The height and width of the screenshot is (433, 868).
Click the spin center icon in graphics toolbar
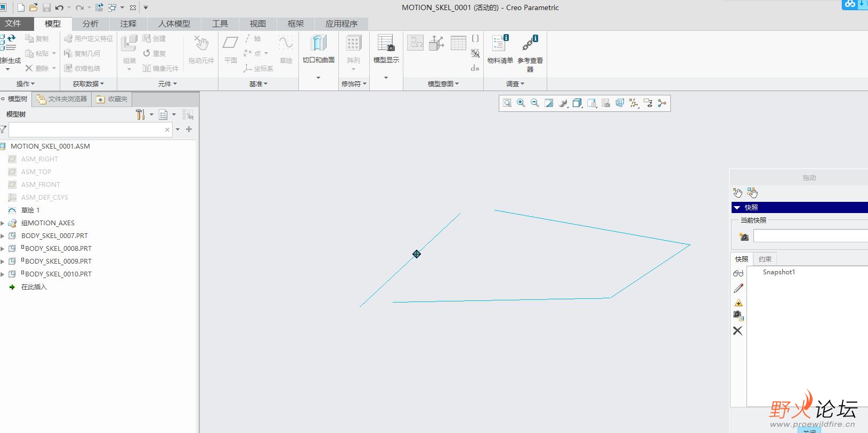[x=662, y=103]
